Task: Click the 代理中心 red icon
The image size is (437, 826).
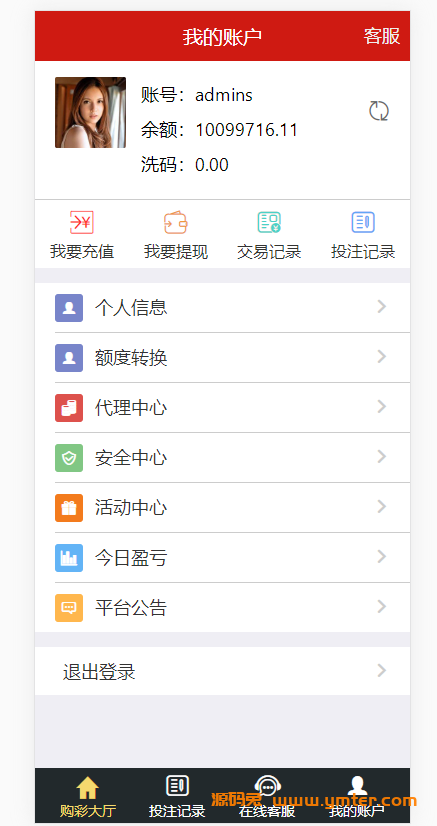Action: [69, 408]
